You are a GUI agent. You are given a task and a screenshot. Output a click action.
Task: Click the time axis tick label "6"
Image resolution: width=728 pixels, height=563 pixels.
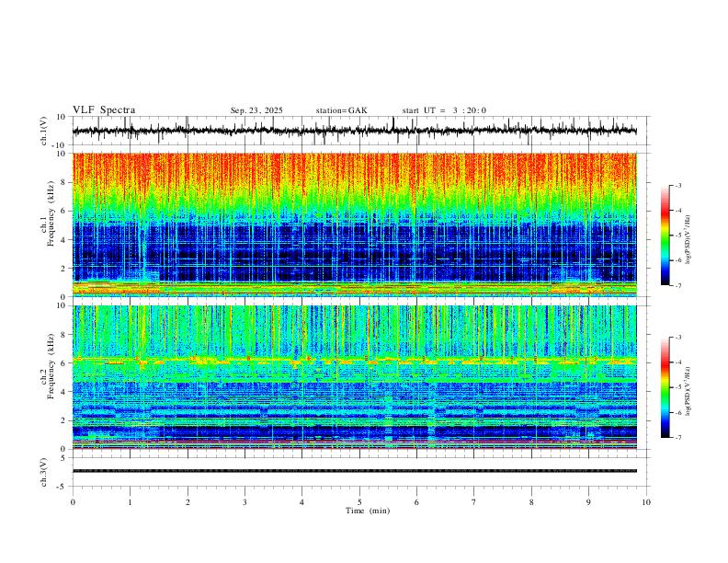417,502
